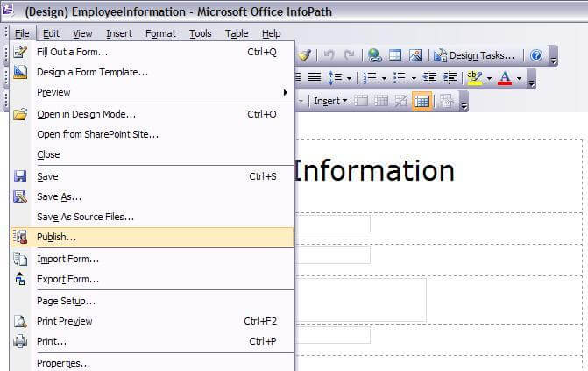Open Design Tasks pane
Screen dimensions: 588x371
(x=474, y=55)
